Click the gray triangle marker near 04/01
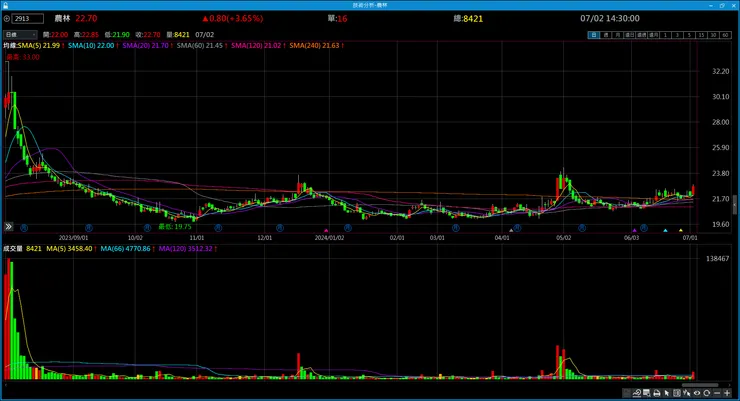The width and height of the screenshot is (740, 401). coord(511,230)
